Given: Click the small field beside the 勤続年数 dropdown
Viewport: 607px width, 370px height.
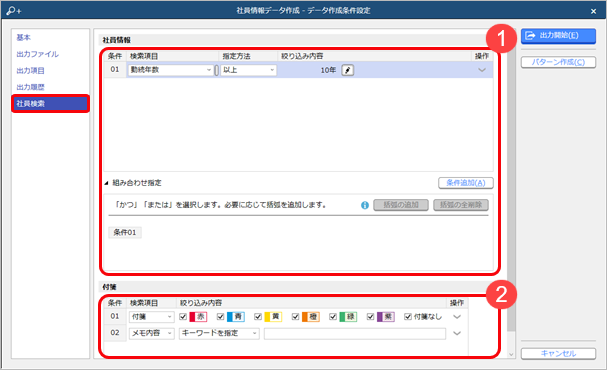Looking at the screenshot, I should (x=216, y=70).
